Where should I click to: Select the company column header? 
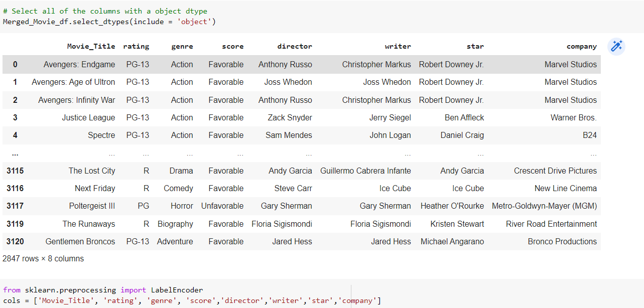(582, 46)
